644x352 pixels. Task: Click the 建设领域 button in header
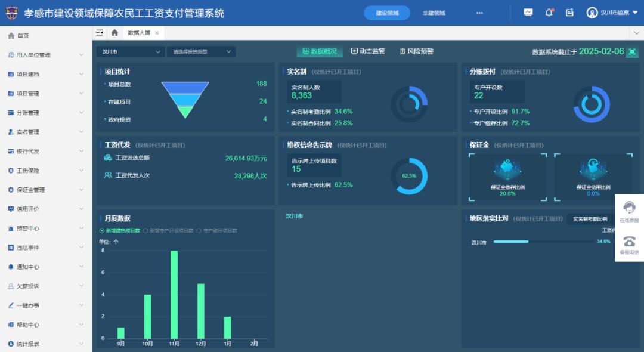point(387,13)
